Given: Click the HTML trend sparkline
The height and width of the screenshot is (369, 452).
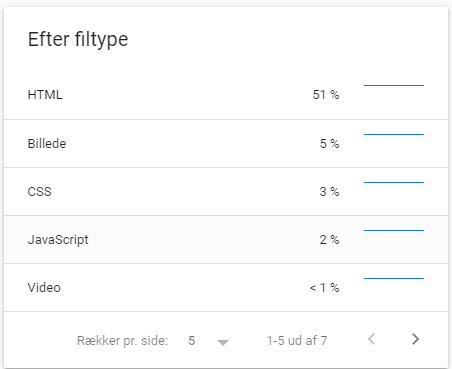Looking at the screenshot, I should [x=394, y=86].
